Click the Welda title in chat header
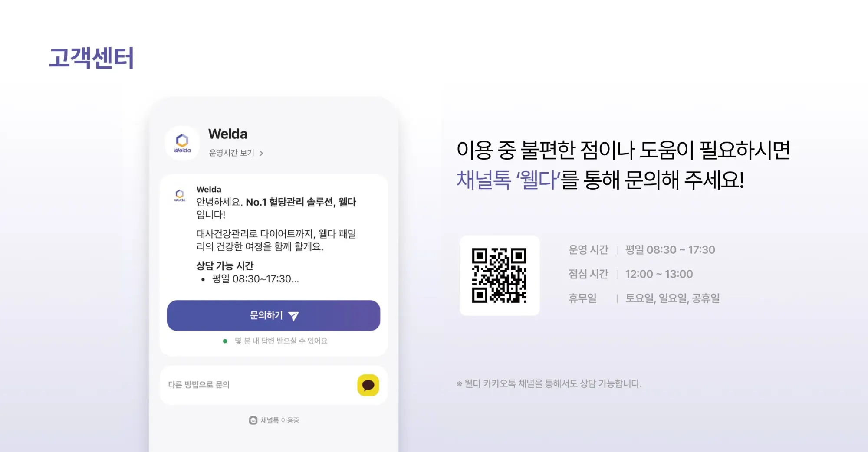 (x=228, y=134)
